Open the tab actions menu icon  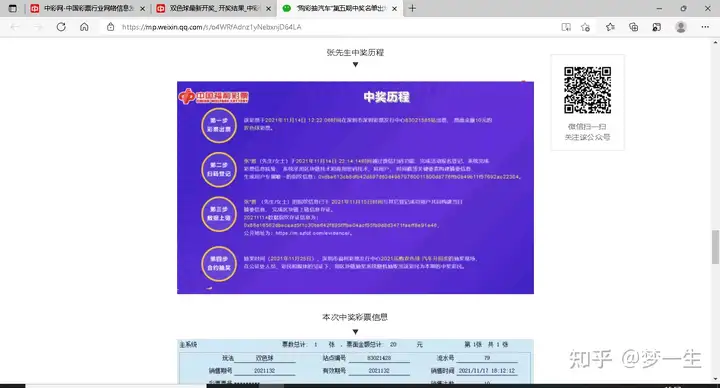point(13,8)
